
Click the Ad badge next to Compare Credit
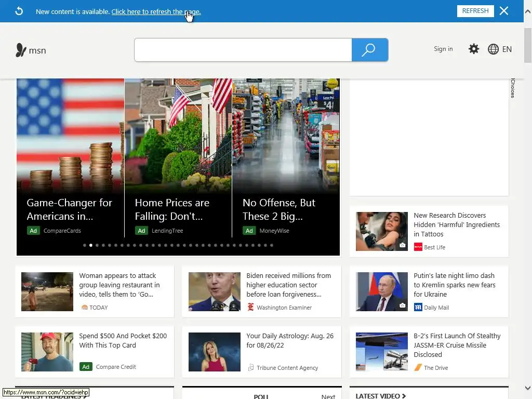click(86, 367)
